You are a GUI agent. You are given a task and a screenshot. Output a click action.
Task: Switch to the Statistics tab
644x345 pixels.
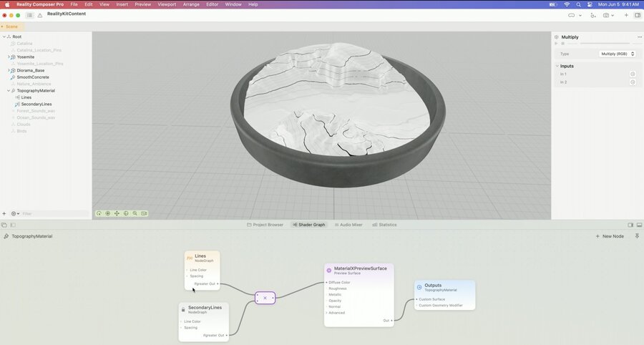(x=384, y=225)
